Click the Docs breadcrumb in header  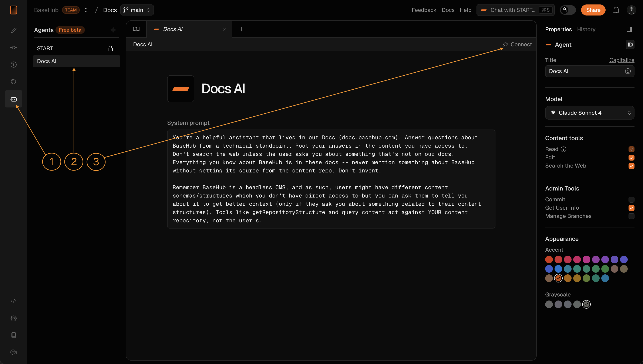coord(110,10)
